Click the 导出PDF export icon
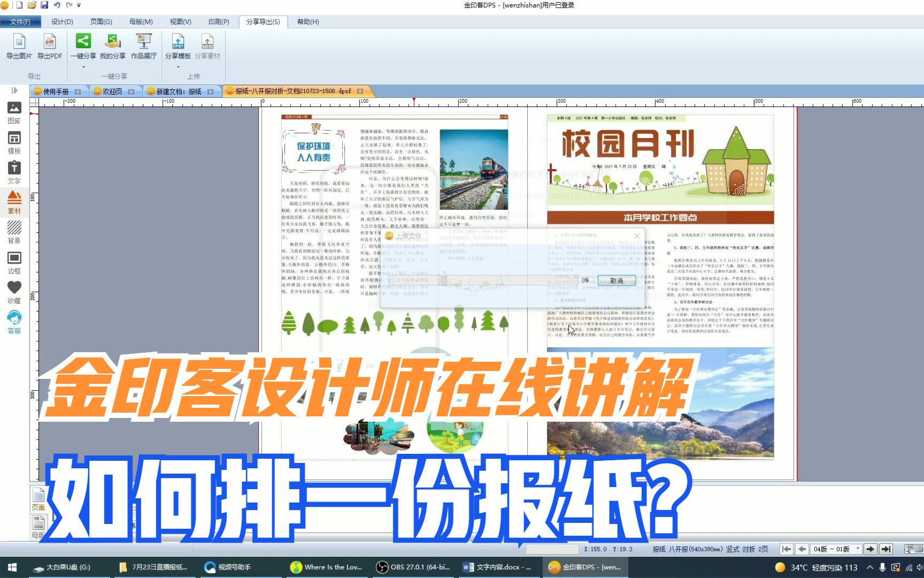 point(50,46)
